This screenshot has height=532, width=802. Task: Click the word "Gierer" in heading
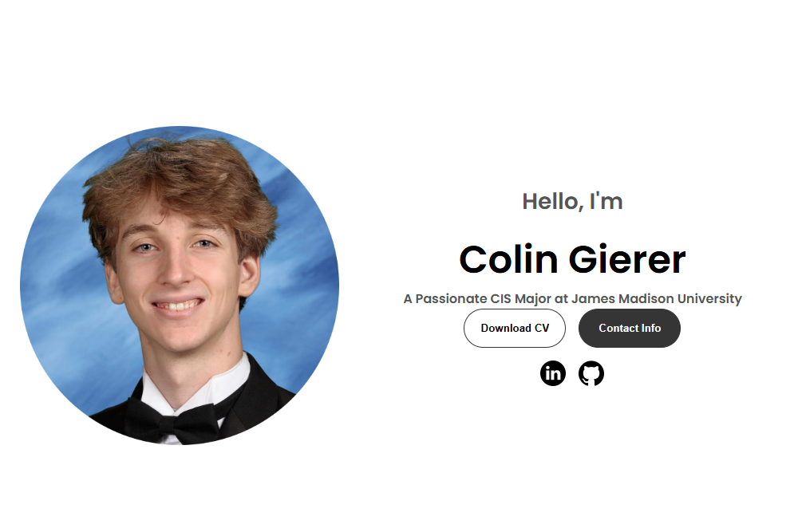click(627, 259)
